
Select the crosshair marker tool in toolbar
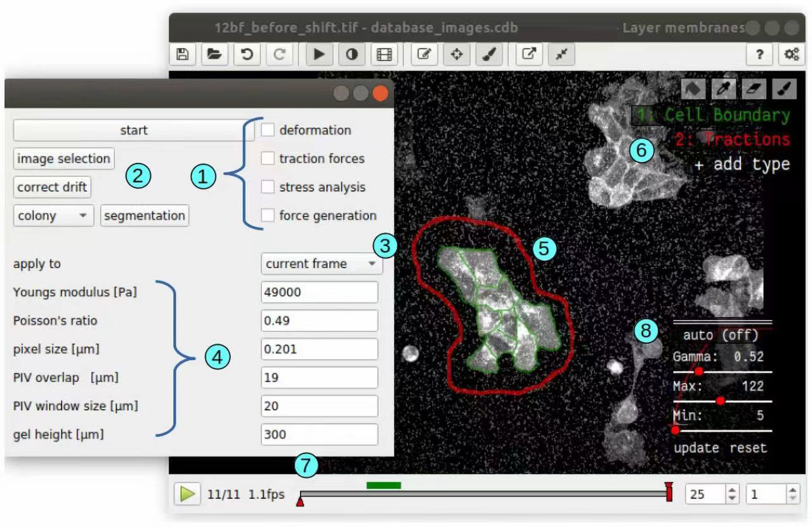pyautogui.click(x=456, y=55)
